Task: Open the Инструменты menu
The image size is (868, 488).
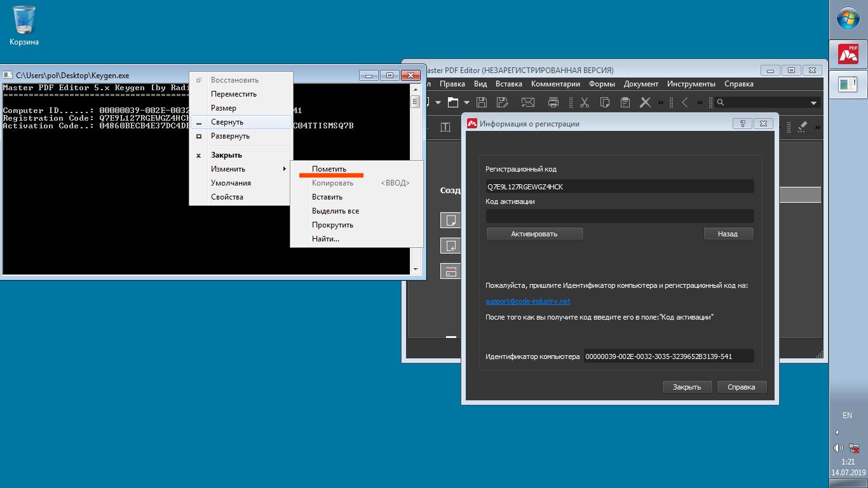Action: (x=691, y=84)
